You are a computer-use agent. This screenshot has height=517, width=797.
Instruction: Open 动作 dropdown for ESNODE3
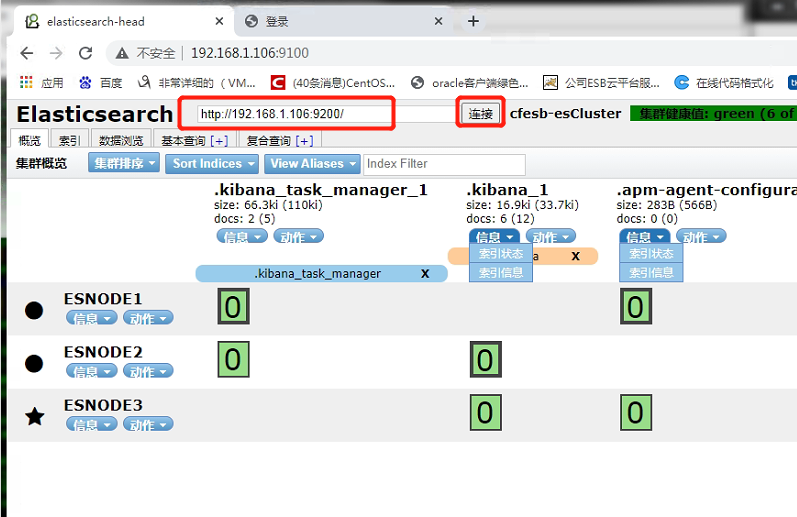148,424
